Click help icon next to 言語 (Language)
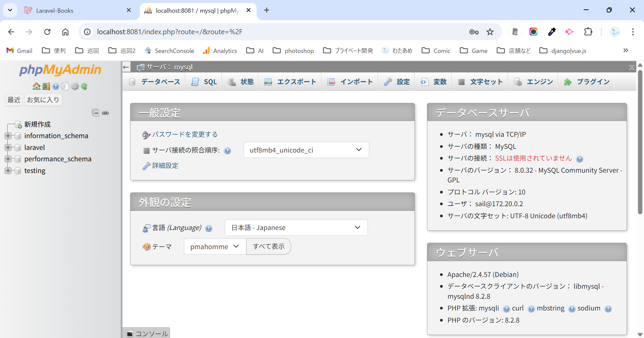Image resolution: width=644 pixels, height=338 pixels. (209, 228)
